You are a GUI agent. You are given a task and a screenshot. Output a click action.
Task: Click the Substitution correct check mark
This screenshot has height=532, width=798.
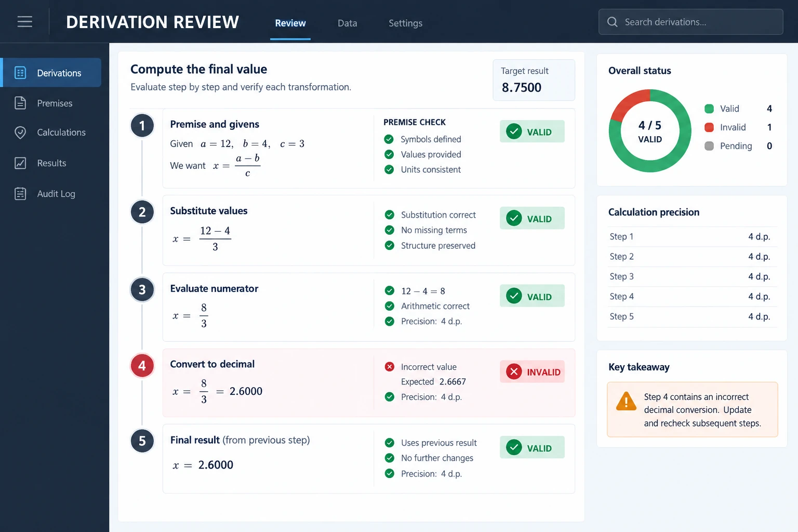pos(389,215)
